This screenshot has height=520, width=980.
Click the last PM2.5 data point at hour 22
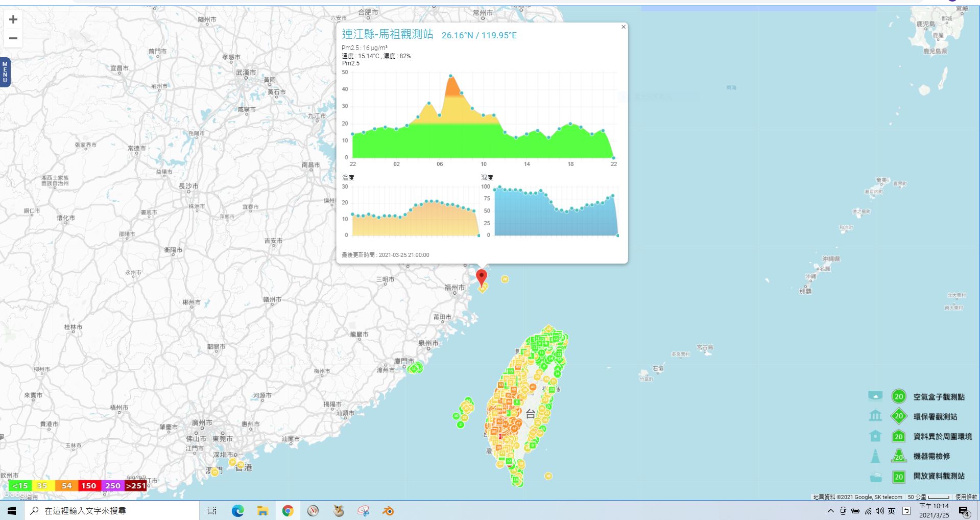coord(613,158)
